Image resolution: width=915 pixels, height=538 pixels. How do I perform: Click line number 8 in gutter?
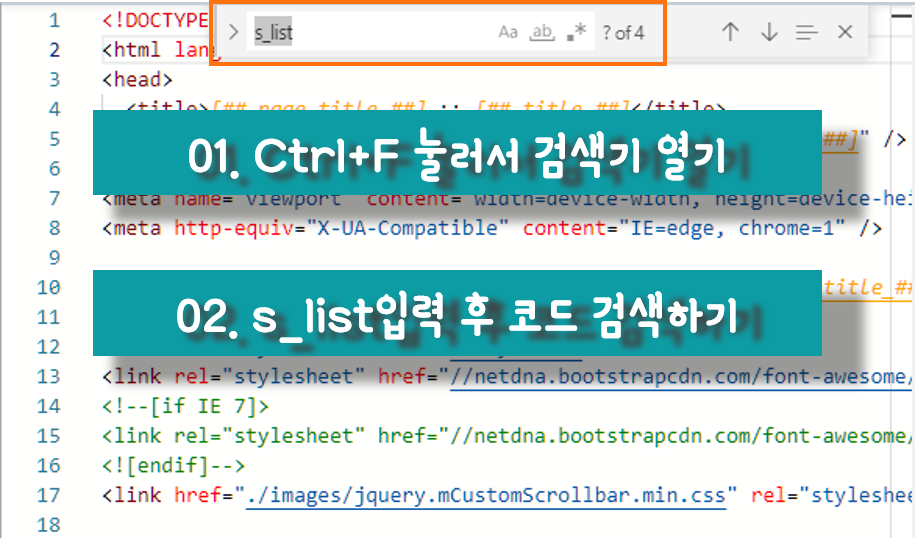click(54, 228)
